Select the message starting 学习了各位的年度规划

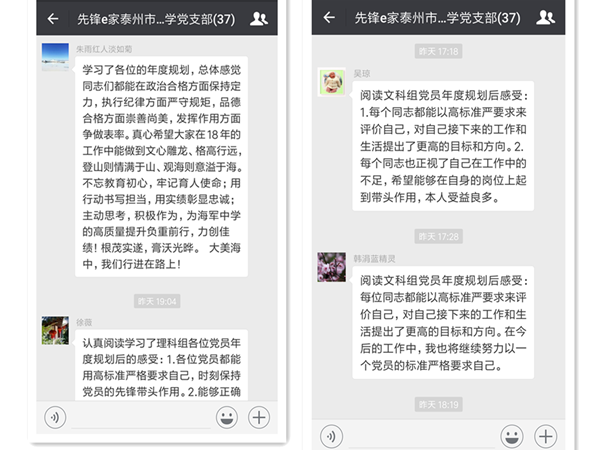[x=161, y=166]
